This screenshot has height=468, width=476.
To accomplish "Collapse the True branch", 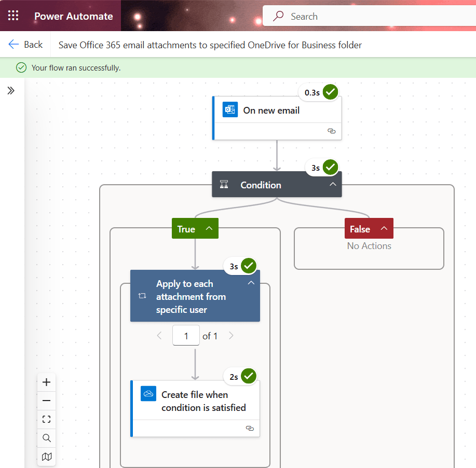I will click(209, 228).
